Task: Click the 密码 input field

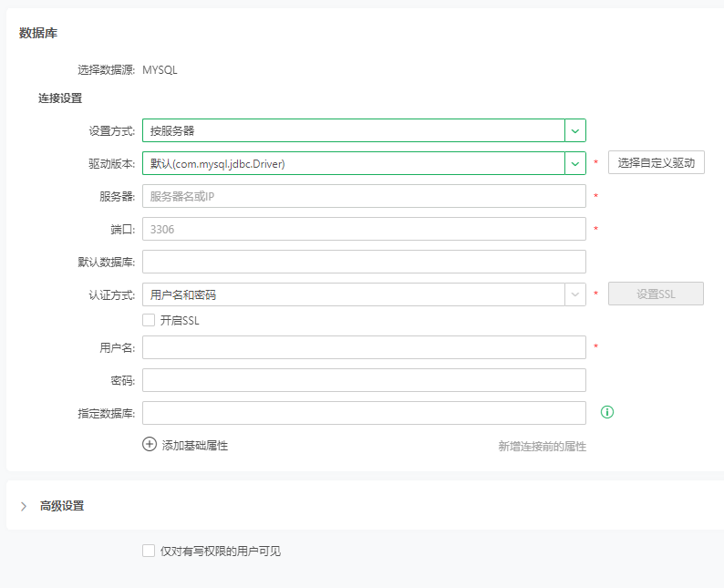Action: (364, 380)
